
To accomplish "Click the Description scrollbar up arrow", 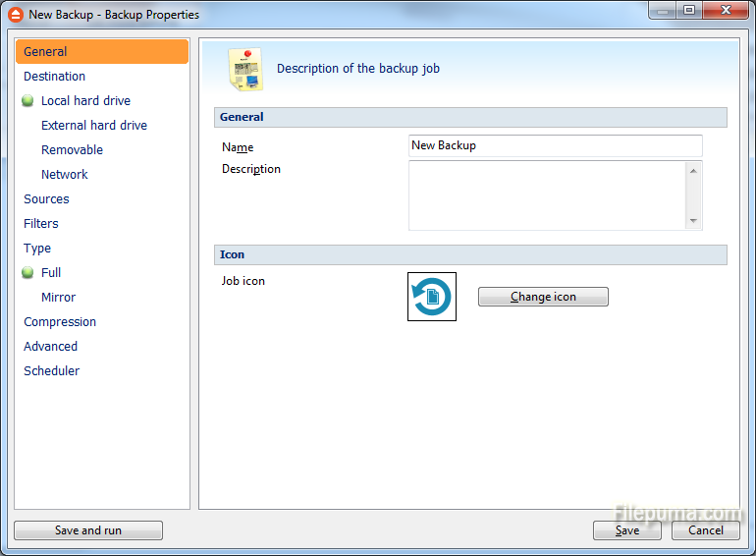I will click(693, 171).
